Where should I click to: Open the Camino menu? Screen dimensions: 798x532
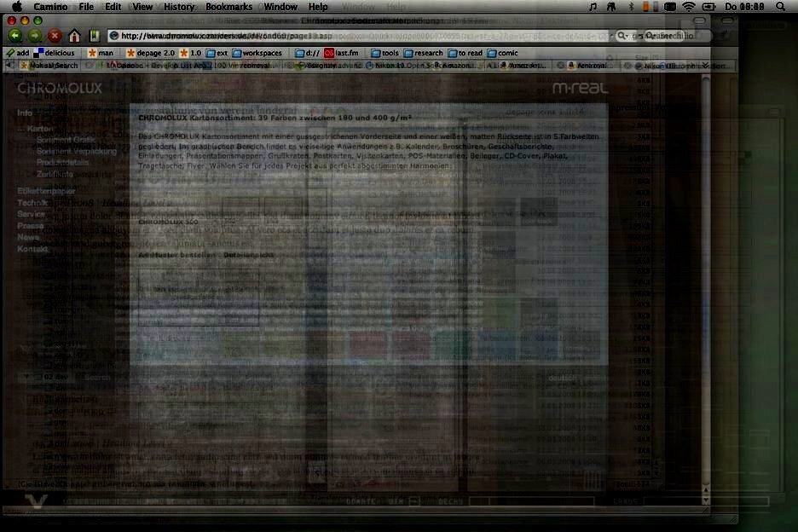(50, 7)
